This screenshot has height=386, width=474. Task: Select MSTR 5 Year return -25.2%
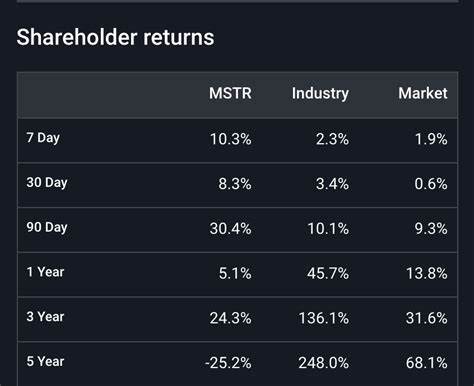(228, 363)
